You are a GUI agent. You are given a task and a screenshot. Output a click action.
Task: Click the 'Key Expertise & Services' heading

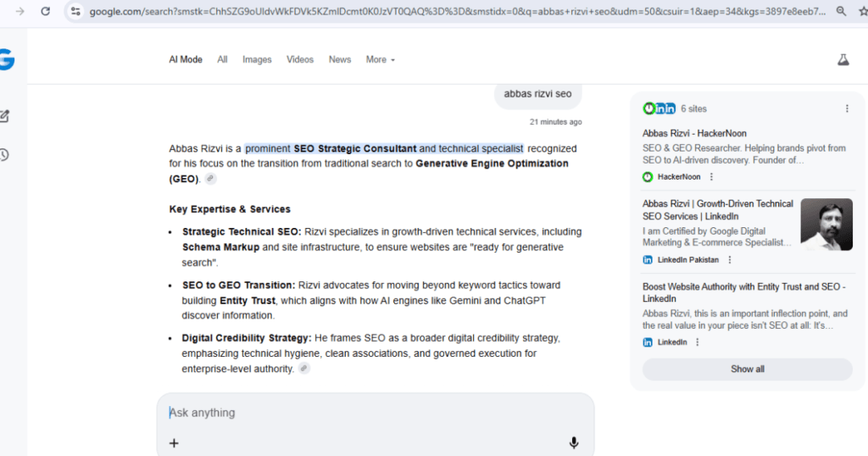[230, 209]
